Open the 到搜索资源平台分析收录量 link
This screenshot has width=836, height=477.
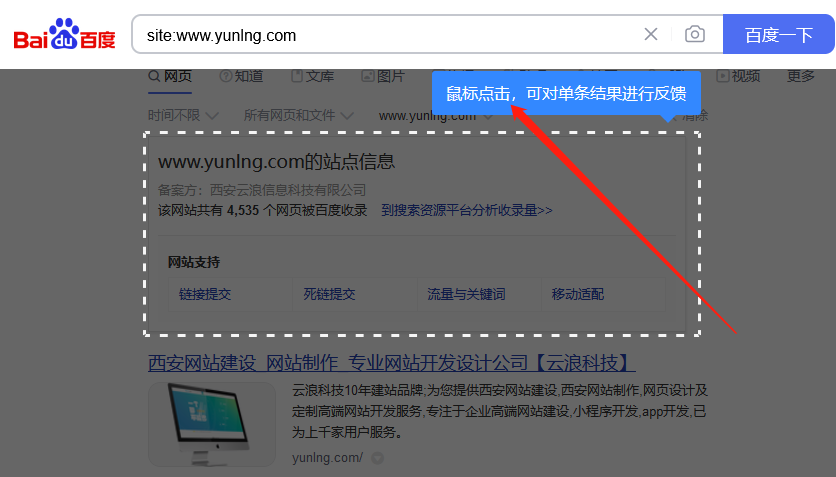(x=466, y=210)
